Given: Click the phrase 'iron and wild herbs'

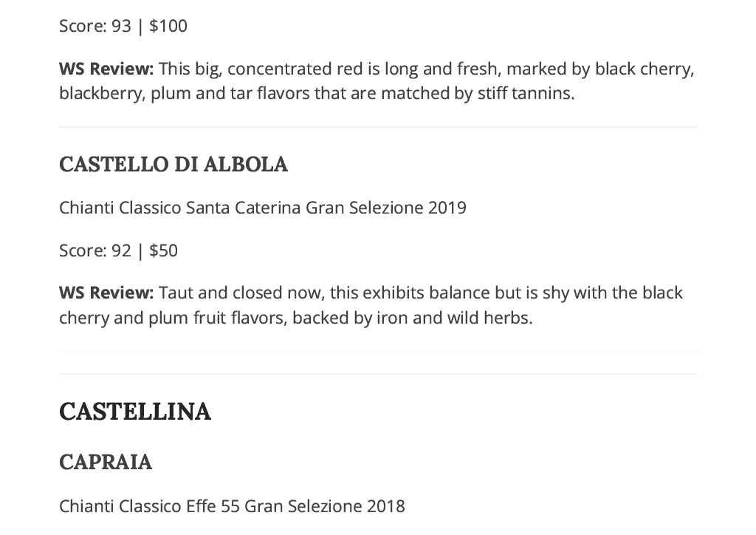Looking at the screenshot, I should 454,318.
